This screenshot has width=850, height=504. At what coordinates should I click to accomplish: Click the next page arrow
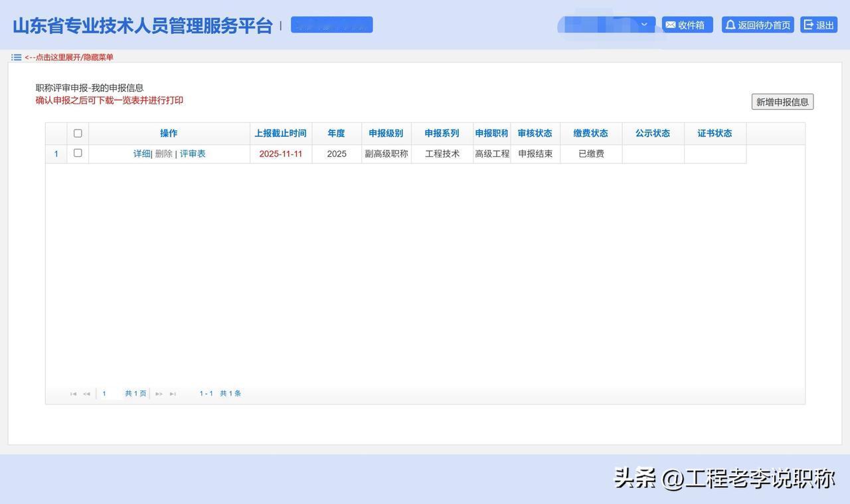click(159, 393)
